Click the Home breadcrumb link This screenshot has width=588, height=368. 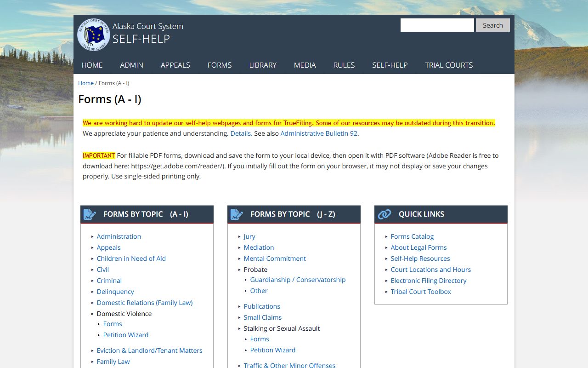pyautogui.click(x=86, y=83)
